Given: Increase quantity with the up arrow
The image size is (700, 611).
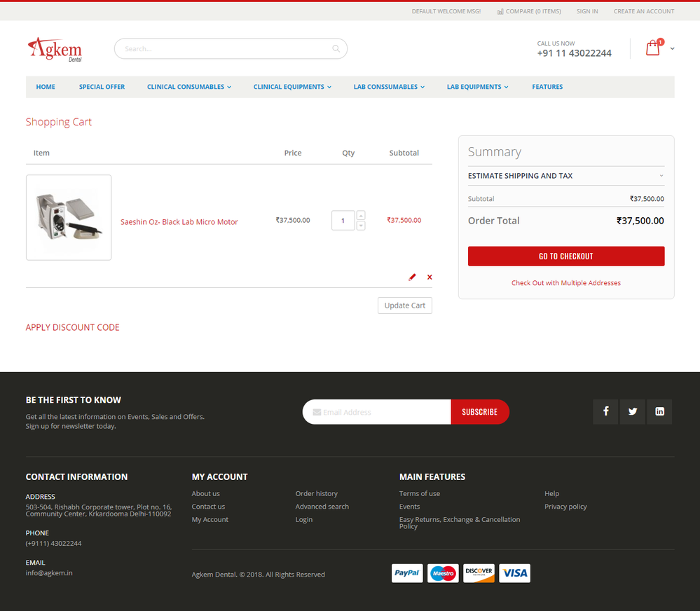Looking at the screenshot, I should (x=361, y=215).
